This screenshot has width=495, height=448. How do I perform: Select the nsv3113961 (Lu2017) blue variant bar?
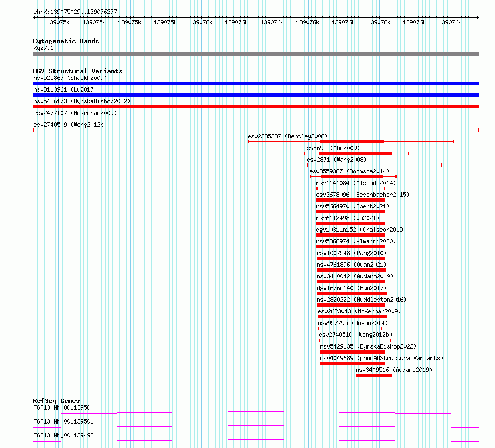256,95
